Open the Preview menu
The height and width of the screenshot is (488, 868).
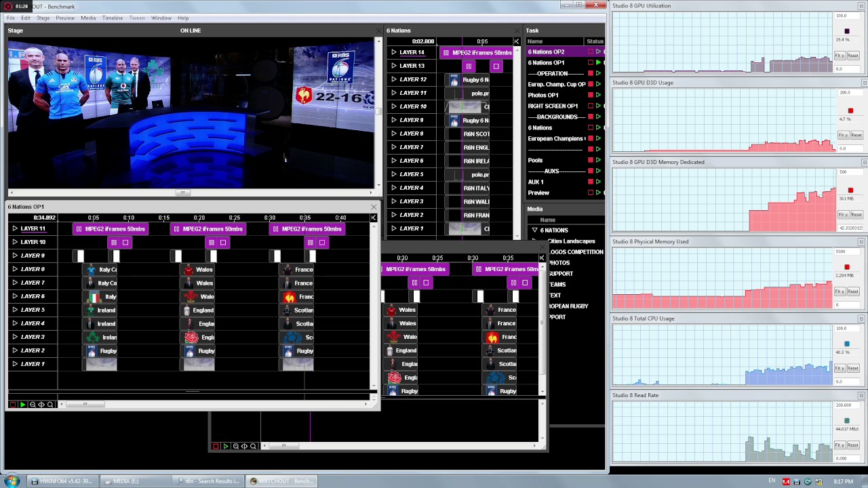click(65, 18)
